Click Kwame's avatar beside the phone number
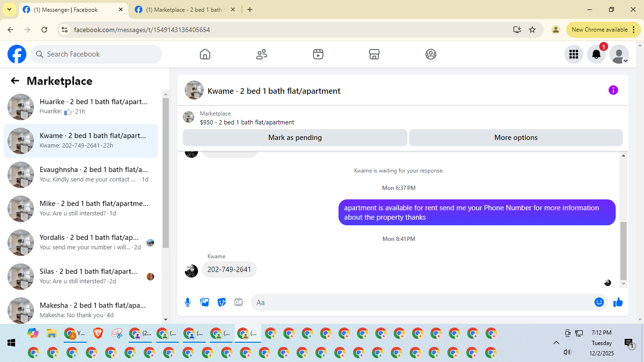 click(x=191, y=271)
